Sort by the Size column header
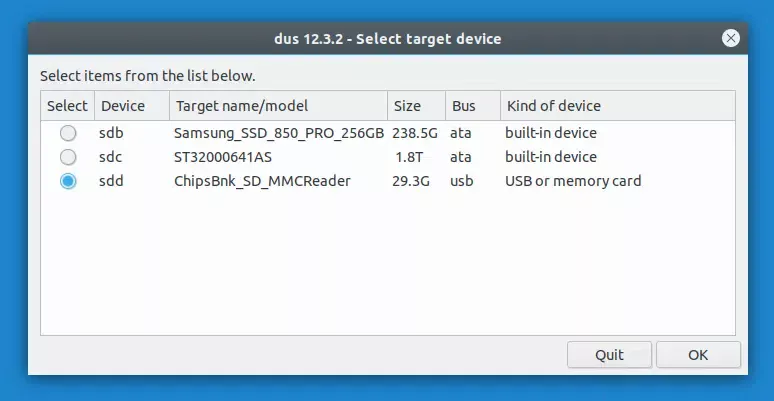 point(407,106)
